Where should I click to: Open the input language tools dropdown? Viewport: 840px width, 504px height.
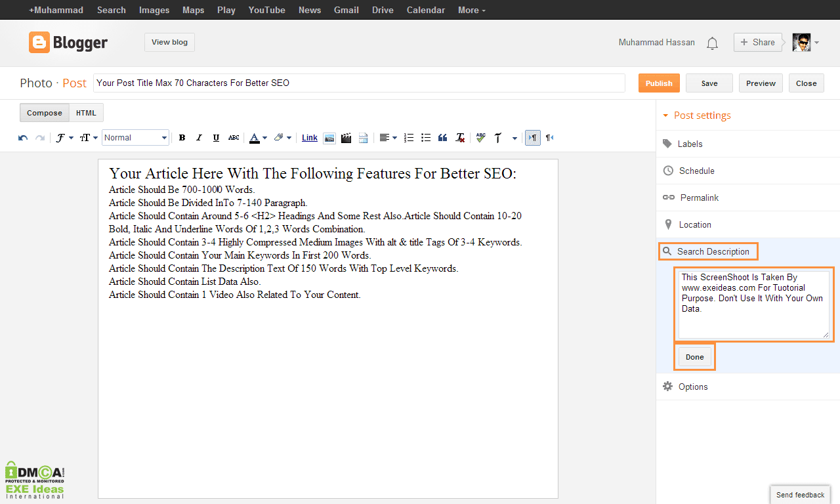coord(514,138)
